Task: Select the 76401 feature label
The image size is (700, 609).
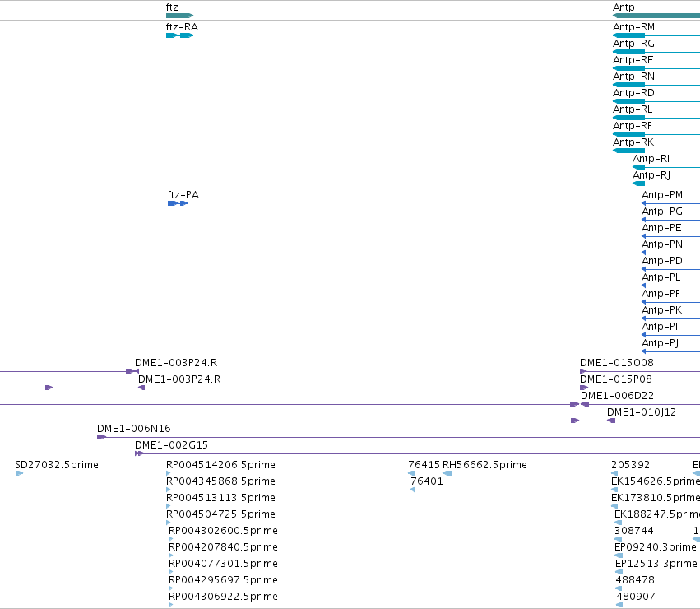Action: pos(427,481)
